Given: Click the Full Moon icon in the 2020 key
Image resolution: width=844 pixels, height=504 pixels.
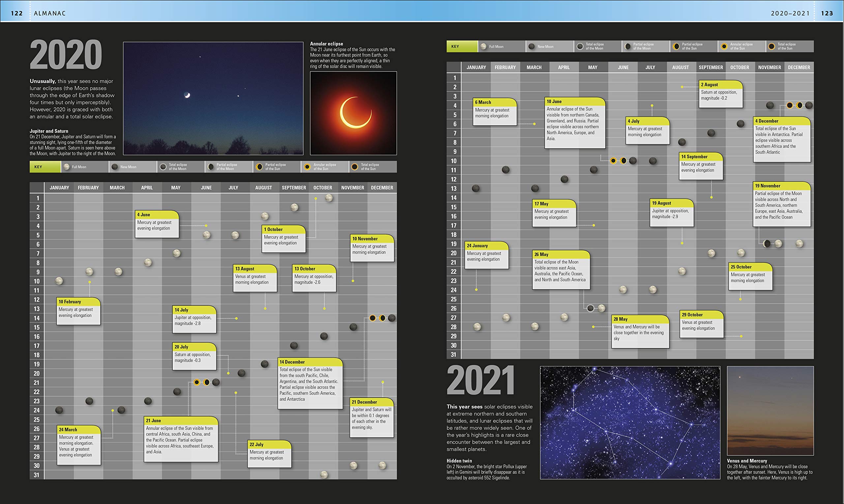Looking at the screenshot, I should coord(67,167).
